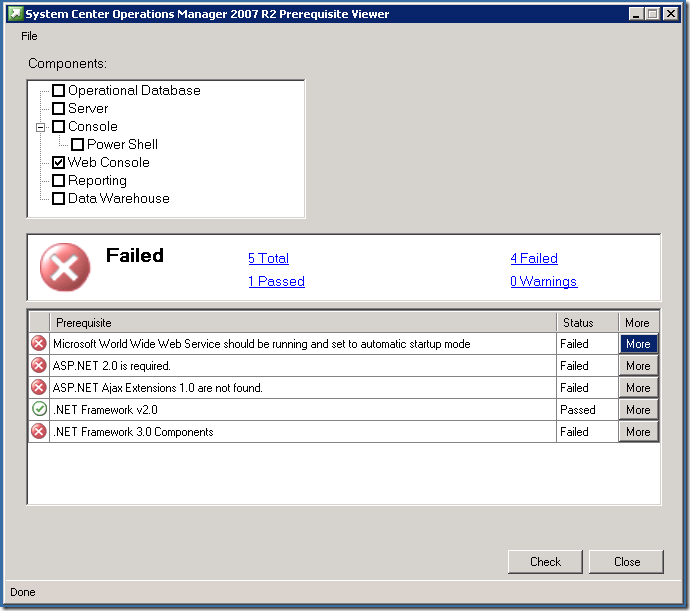690x611 pixels.
Task: Check the Power Shell checkbox
Action: pyautogui.click(x=77, y=144)
